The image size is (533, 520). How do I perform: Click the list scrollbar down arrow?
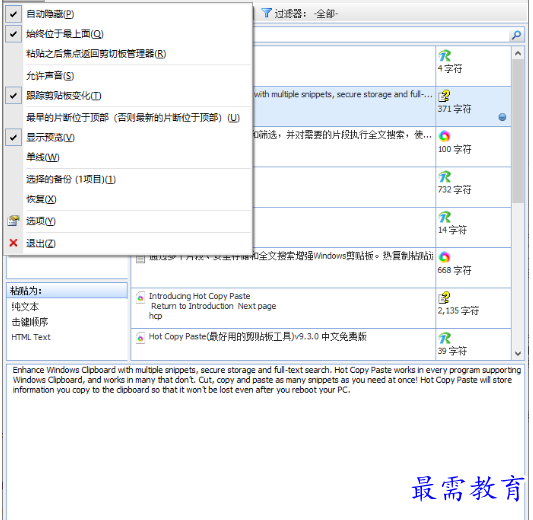[x=518, y=353]
